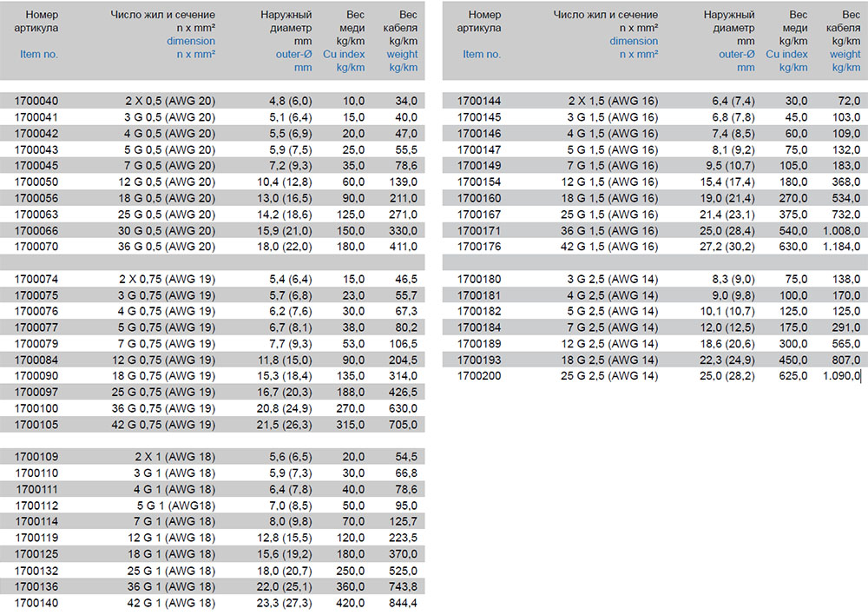
Task: Select item number 1700040
Action: click(36, 101)
